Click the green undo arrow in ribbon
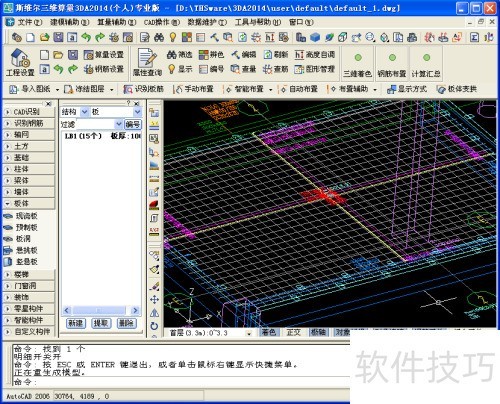This screenshot has height=404, width=500. [x=59, y=69]
